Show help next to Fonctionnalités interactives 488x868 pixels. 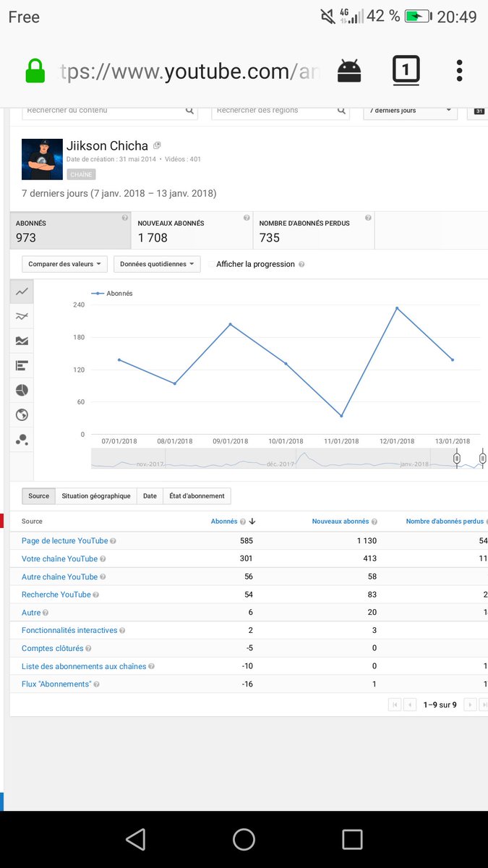[x=122, y=631]
